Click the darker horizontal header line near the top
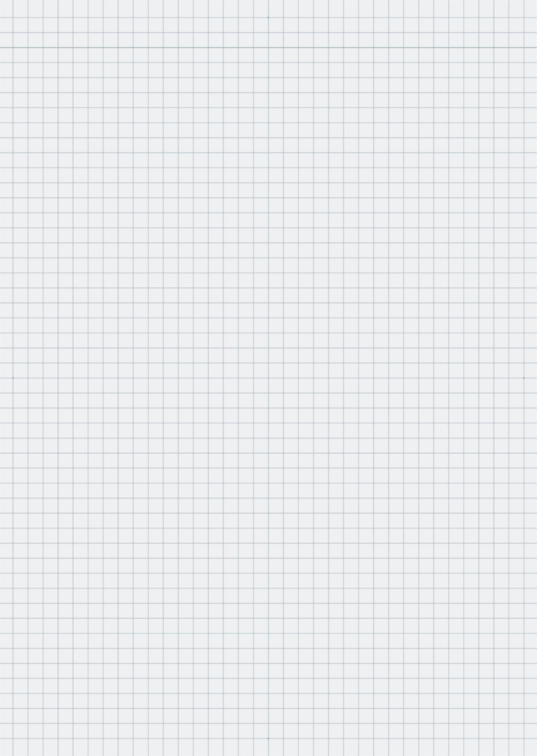 point(268,47)
